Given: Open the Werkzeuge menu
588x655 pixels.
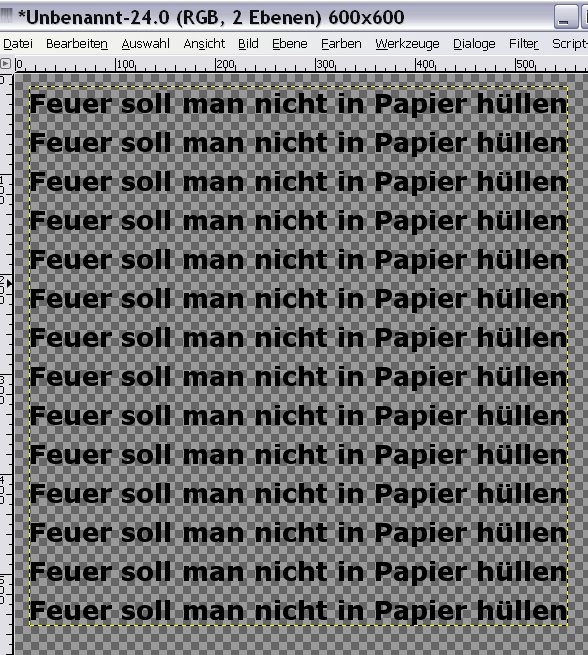Looking at the screenshot, I should [407, 44].
